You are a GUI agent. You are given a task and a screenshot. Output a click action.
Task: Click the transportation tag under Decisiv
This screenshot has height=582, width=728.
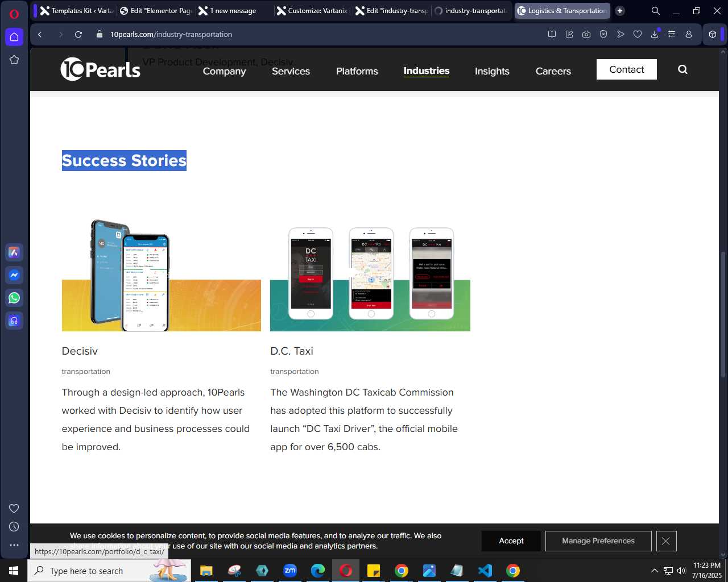(86, 372)
